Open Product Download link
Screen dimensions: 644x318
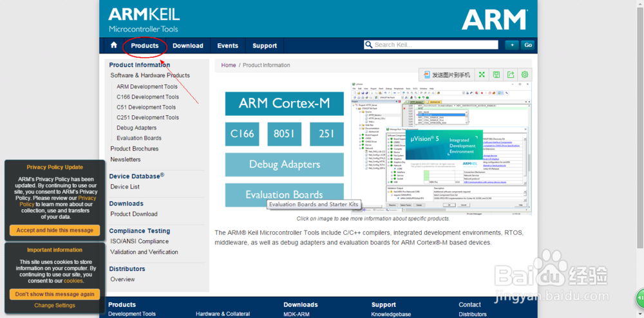[x=134, y=214]
